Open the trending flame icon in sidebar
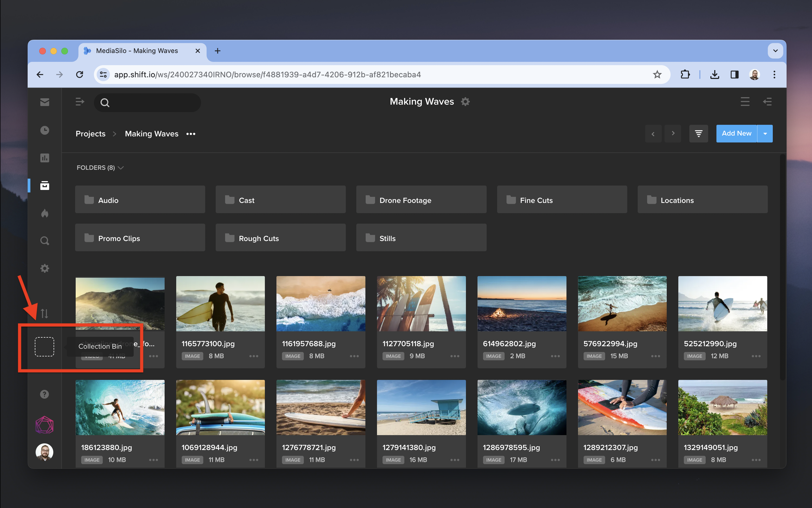 pos(45,213)
